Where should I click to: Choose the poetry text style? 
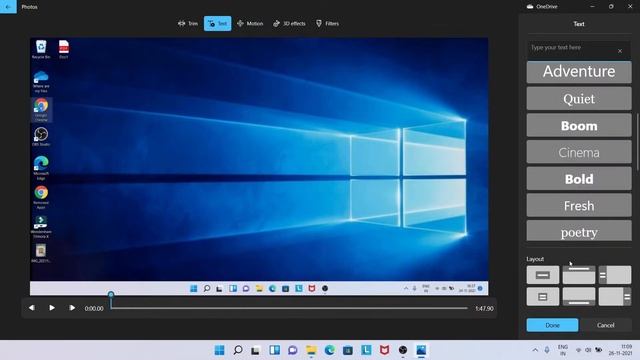point(579,232)
